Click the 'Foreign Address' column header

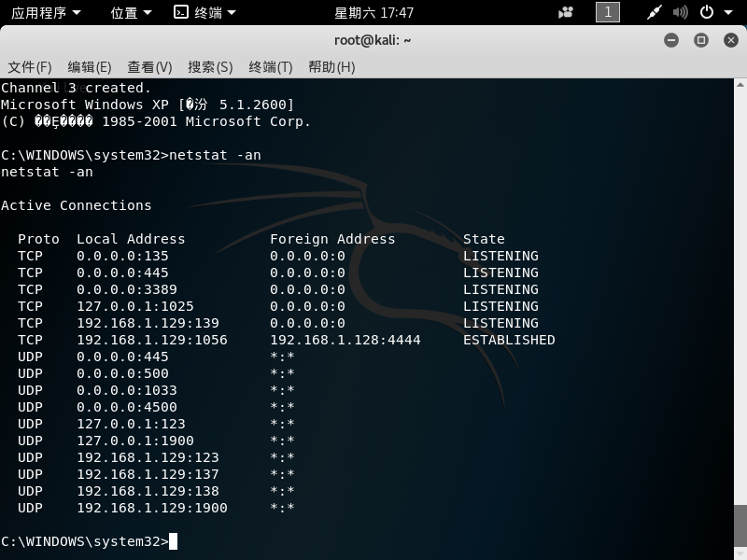(x=332, y=239)
